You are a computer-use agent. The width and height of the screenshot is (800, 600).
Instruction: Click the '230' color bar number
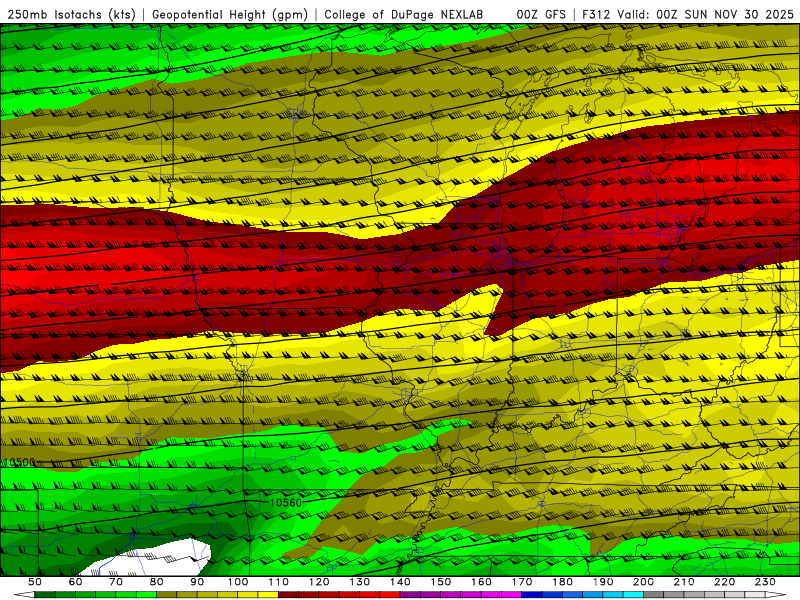pyautogui.click(x=765, y=582)
